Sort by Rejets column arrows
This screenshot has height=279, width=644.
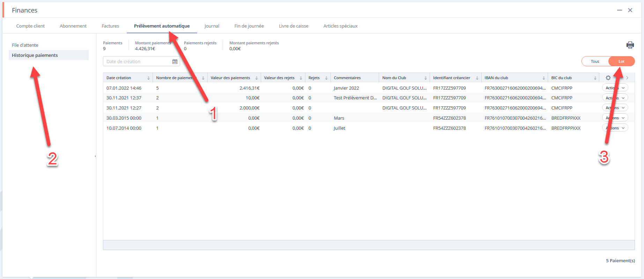[326, 78]
